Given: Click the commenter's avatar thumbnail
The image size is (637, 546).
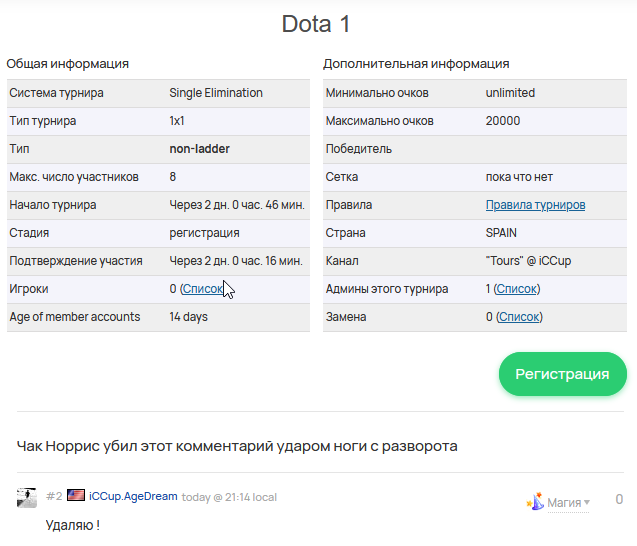Looking at the screenshot, I should (x=27, y=497).
